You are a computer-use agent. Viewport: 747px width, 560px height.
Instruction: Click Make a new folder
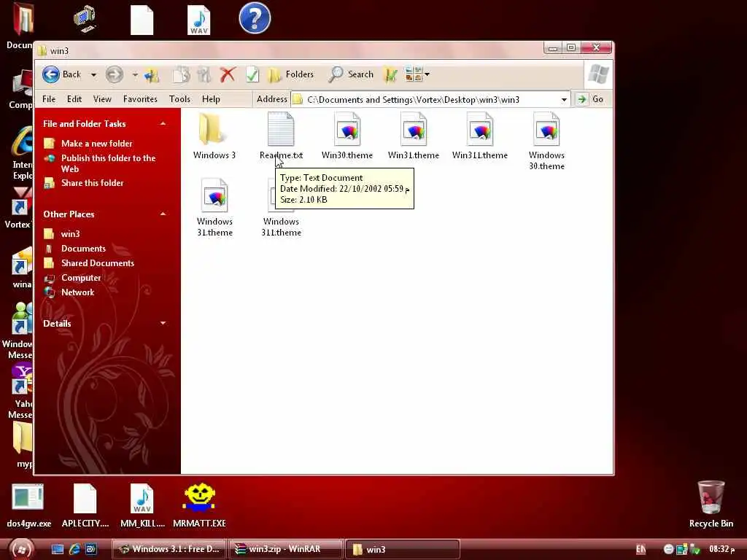click(x=97, y=144)
